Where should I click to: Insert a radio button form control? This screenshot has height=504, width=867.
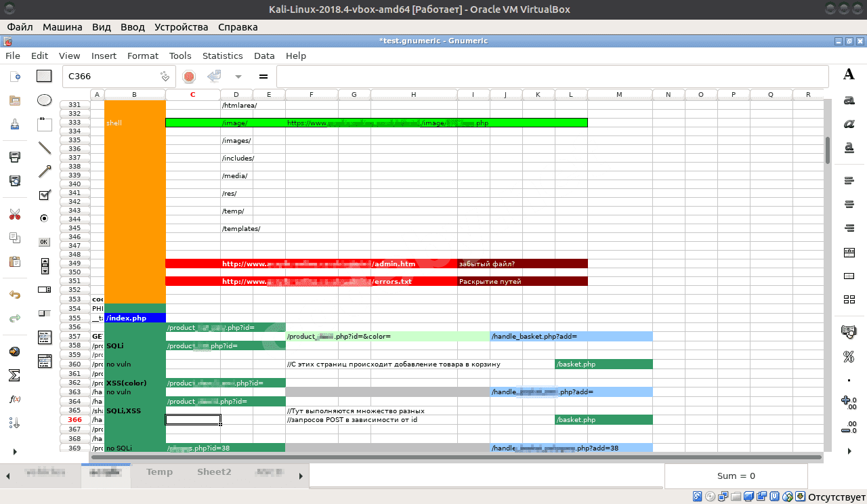point(44,218)
